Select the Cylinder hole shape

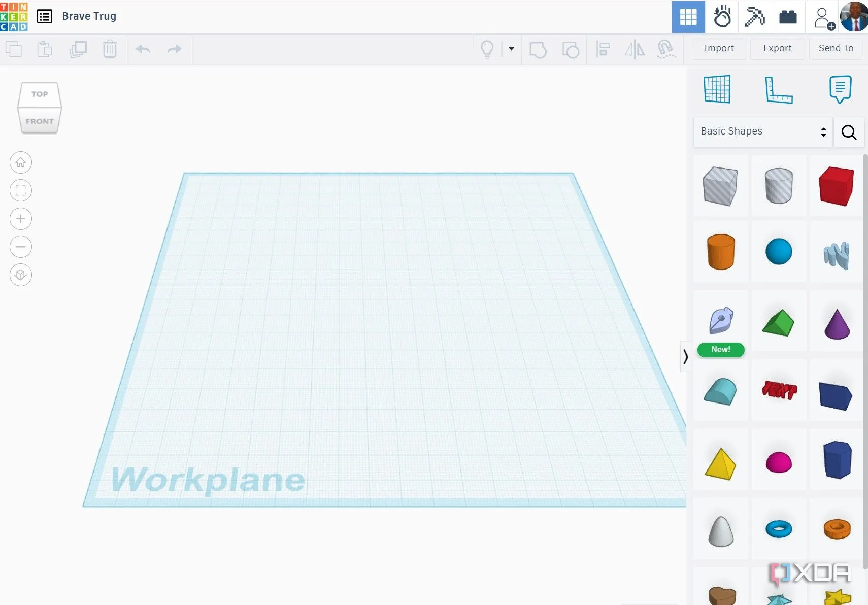779,186
